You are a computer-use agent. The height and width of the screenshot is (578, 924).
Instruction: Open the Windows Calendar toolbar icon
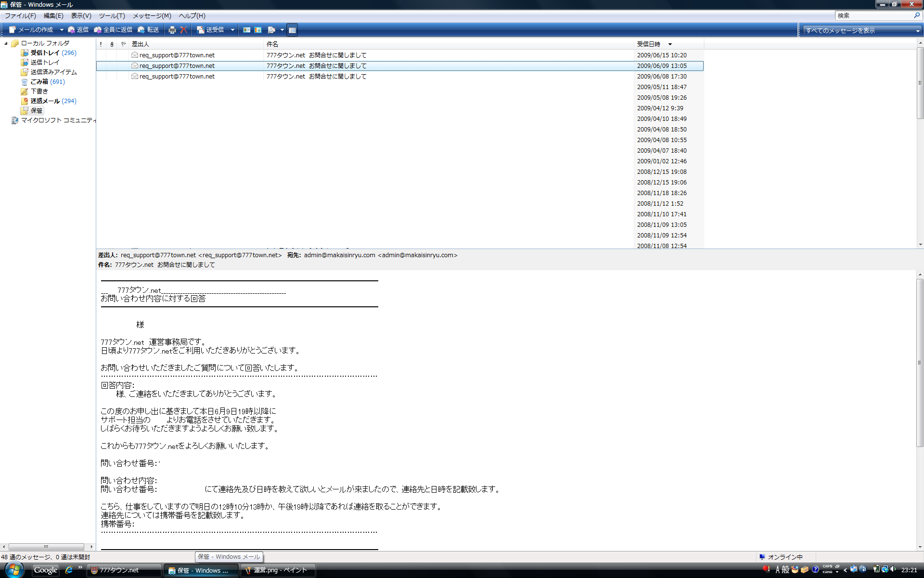258,30
